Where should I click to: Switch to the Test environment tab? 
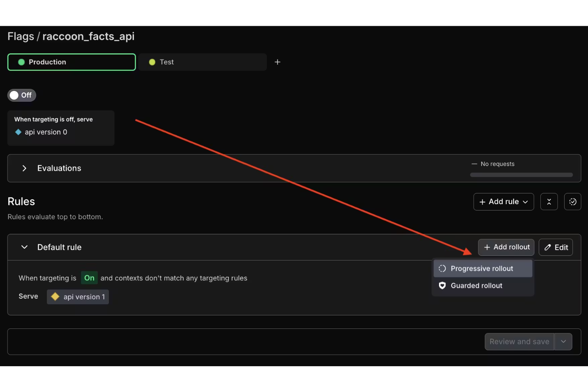click(203, 62)
